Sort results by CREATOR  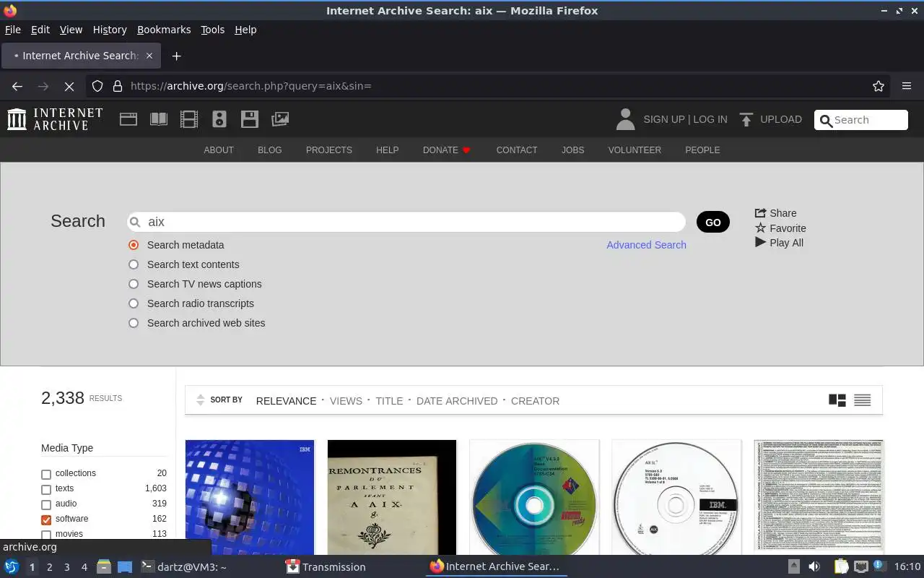point(535,401)
